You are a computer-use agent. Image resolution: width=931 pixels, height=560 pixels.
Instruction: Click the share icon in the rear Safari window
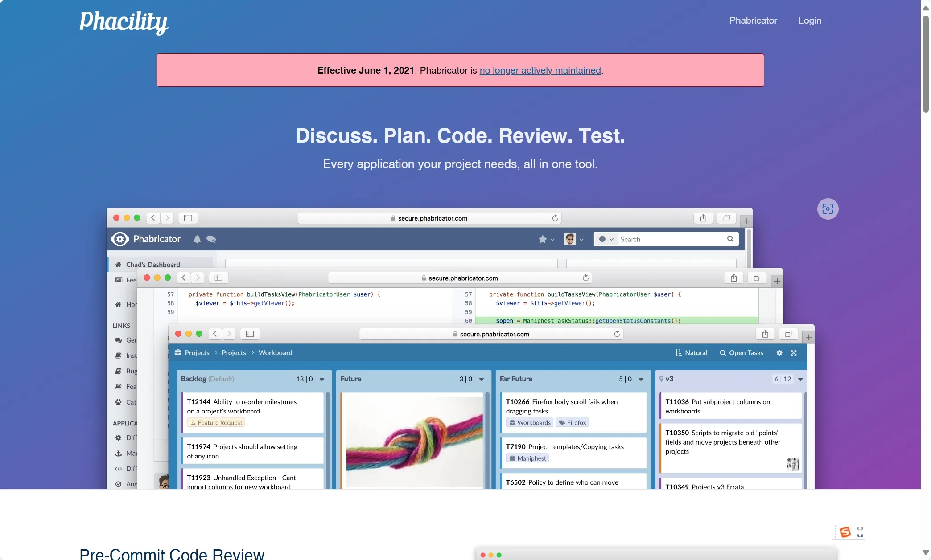[x=703, y=218]
